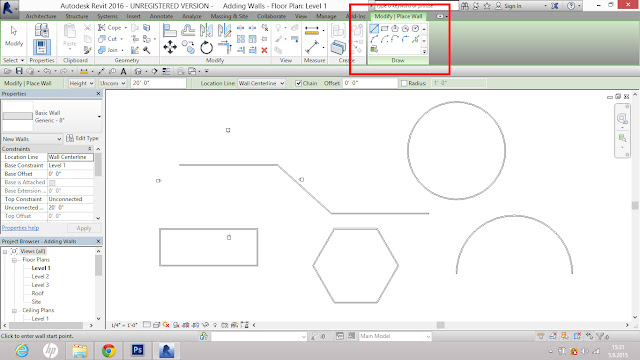Select the Inscribed Polygon draw tool

395,29
